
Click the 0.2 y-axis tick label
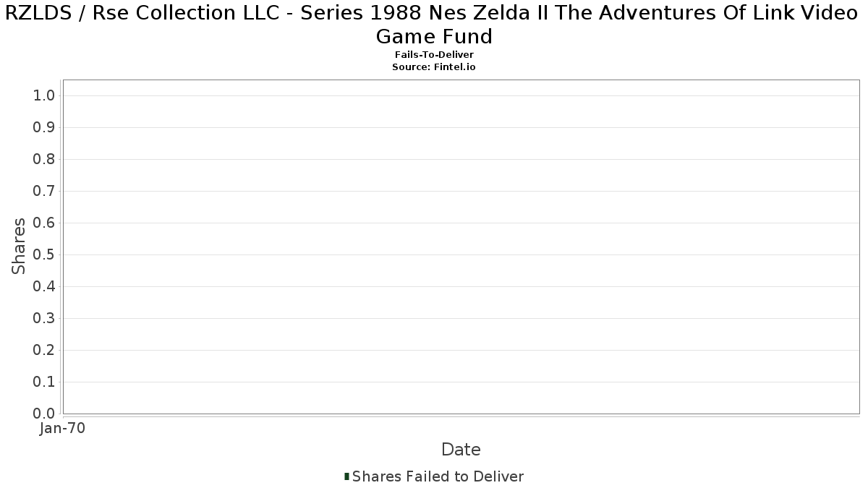tap(45, 351)
